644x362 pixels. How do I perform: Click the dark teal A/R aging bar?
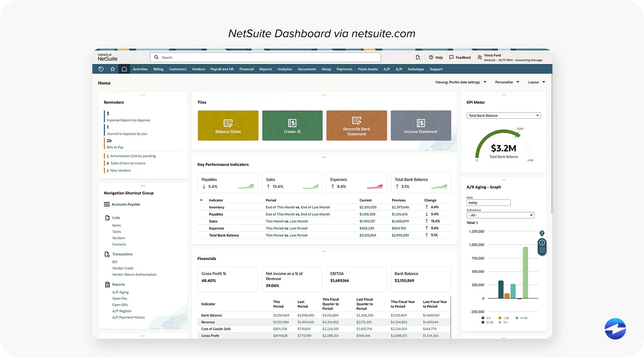pos(501,289)
